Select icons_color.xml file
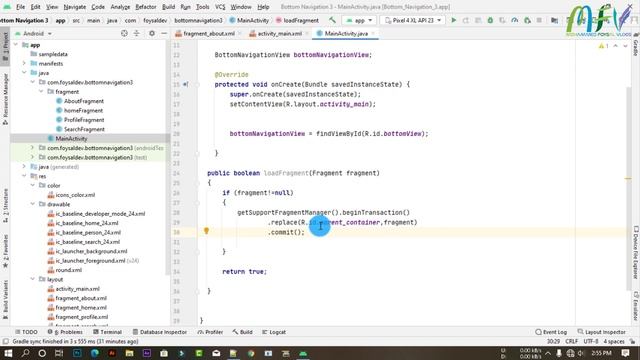 [x=75, y=195]
